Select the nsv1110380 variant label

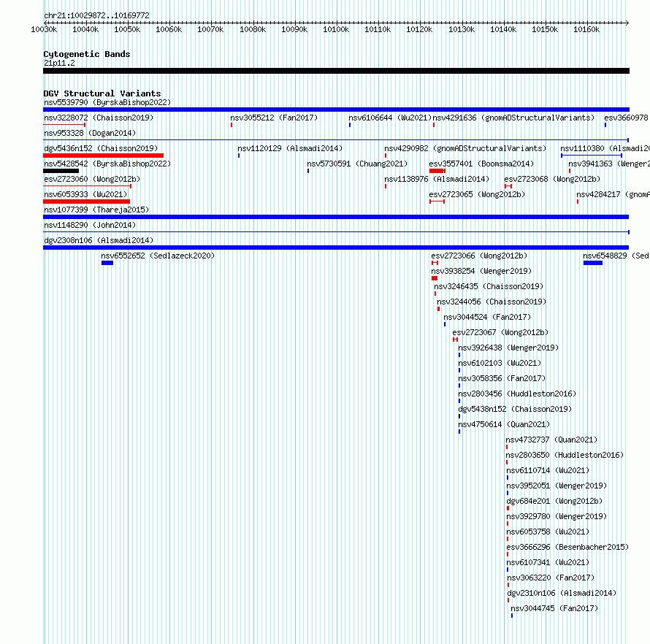tap(582, 148)
